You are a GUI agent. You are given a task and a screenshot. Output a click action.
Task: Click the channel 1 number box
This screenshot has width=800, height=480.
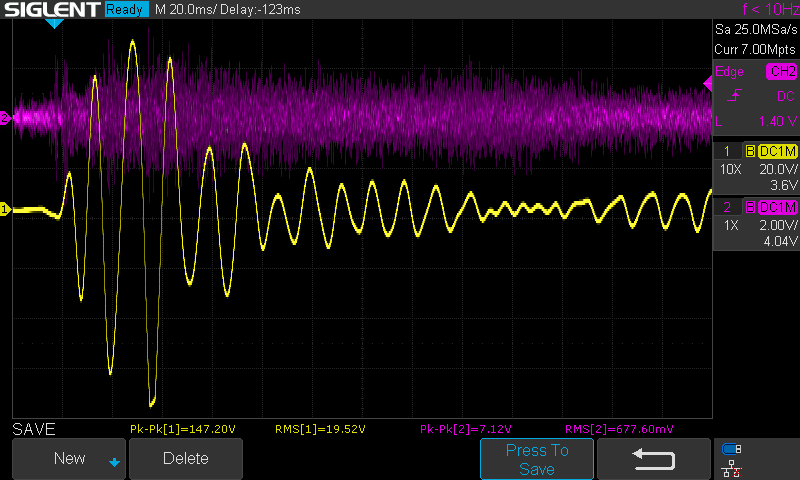tap(727, 151)
